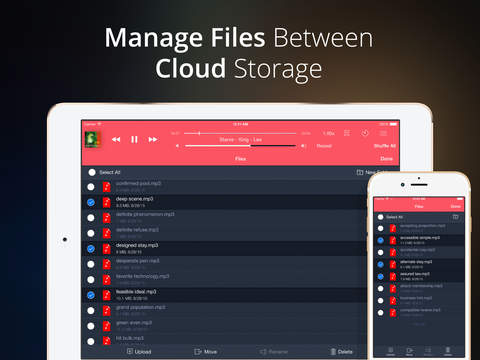Pause playback on the tablet player
Viewport: 480px width, 360px height.
[134, 139]
